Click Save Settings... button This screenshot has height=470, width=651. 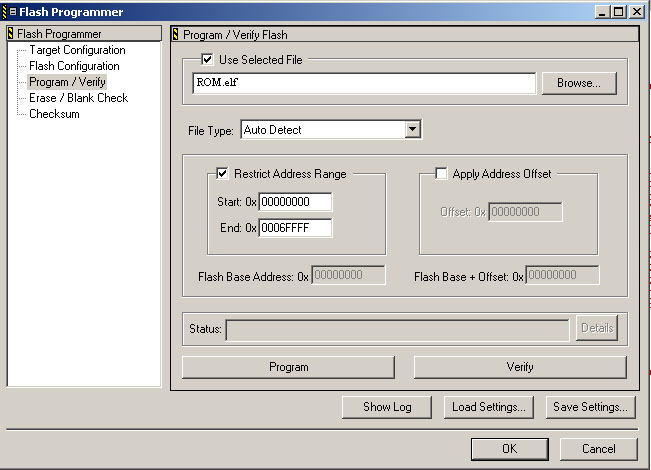click(x=590, y=407)
